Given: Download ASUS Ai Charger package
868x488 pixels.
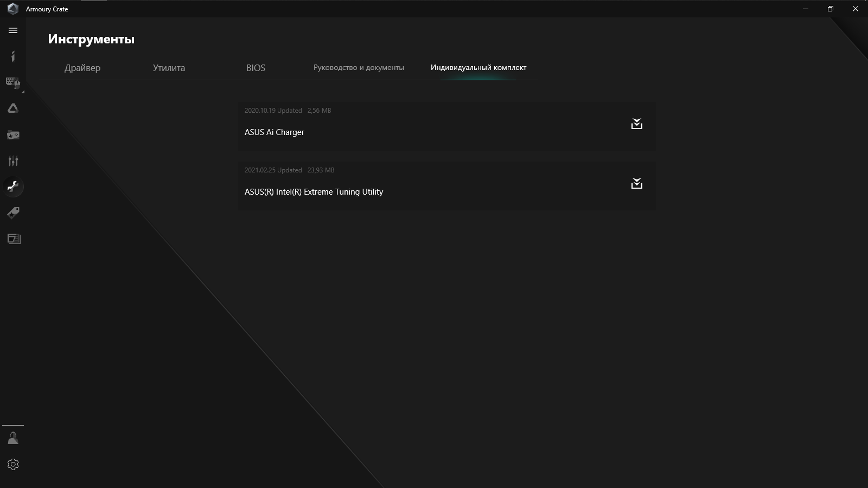Looking at the screenshot, I should coord(637,124).
